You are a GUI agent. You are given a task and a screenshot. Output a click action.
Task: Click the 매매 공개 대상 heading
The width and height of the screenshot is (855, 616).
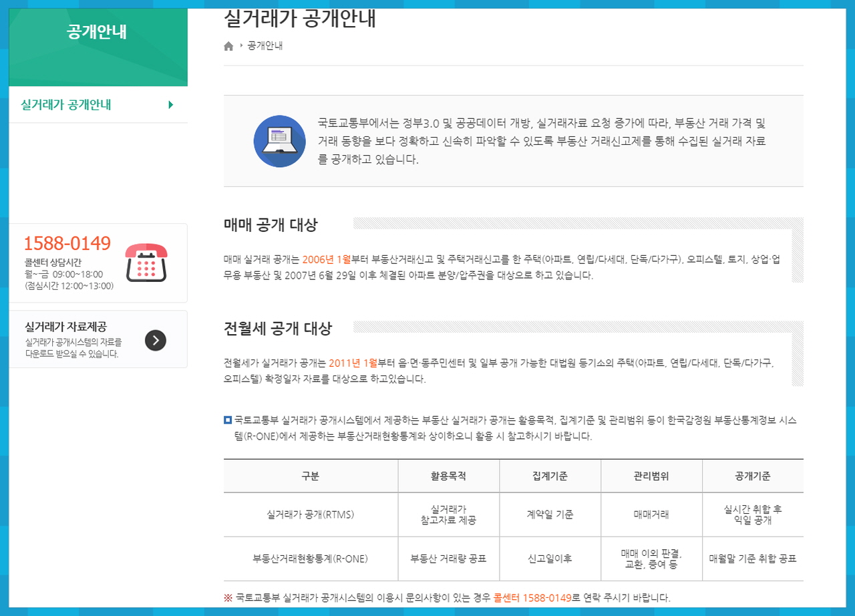coord(271,224)
